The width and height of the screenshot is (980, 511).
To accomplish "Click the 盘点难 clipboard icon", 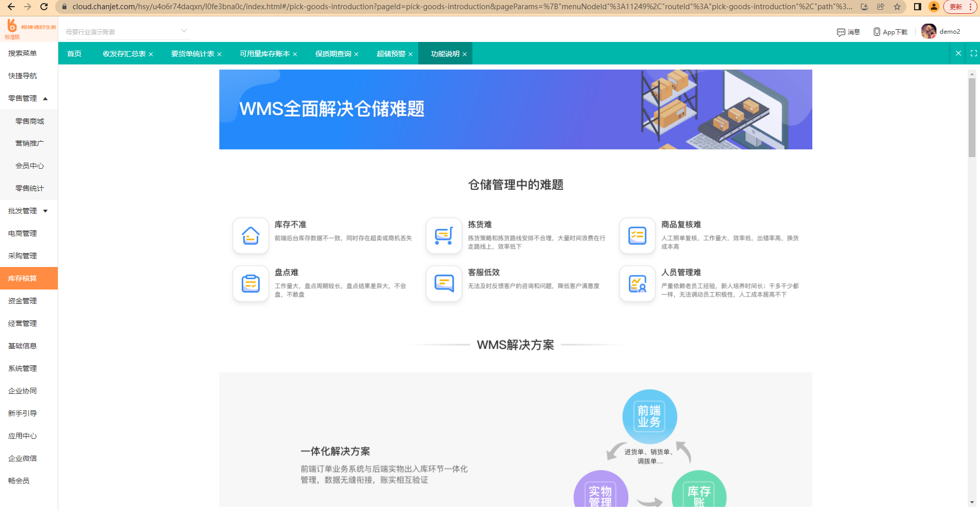I will point(250,283).
